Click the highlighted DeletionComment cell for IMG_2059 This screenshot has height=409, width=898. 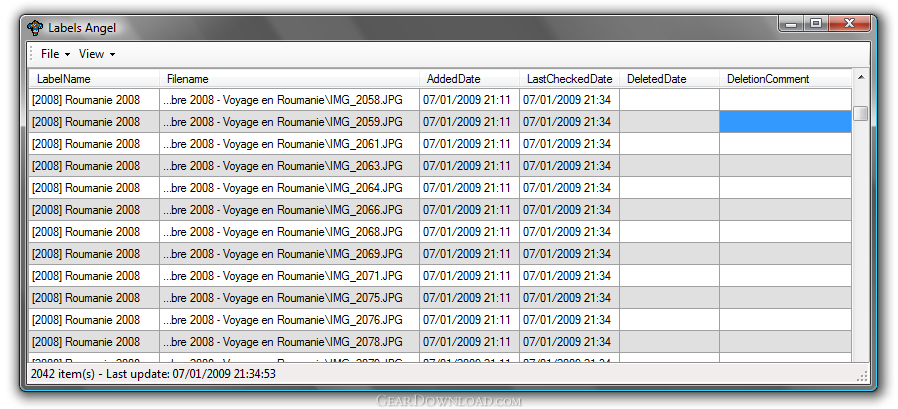(785, 122)
